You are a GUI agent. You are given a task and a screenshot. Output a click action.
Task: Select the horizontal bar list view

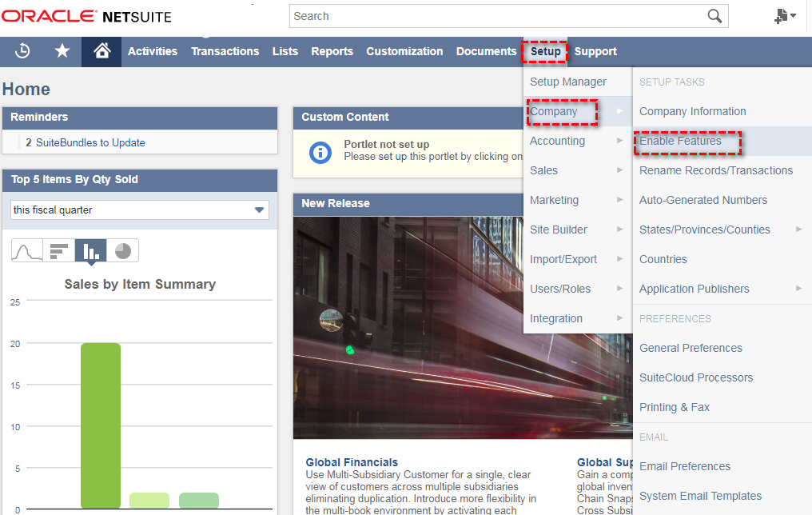[58, 250]
